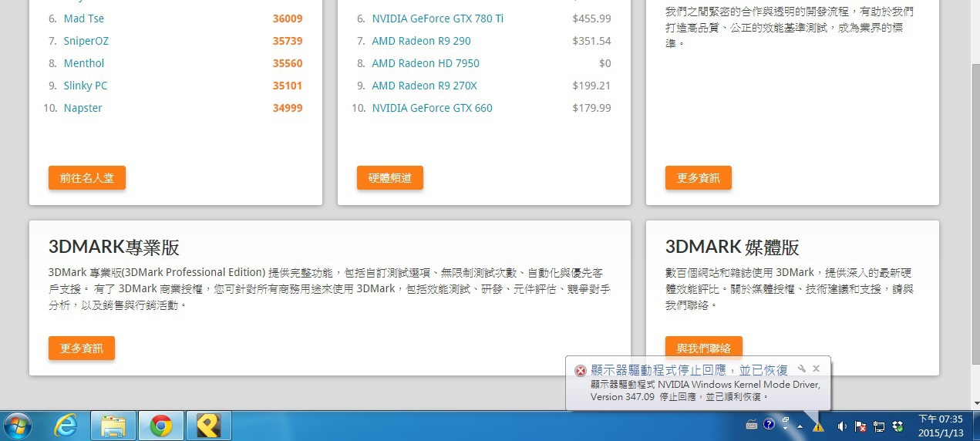Click the yellow warning triangle tray icon
980x441 pixels.
pos(818,426)
